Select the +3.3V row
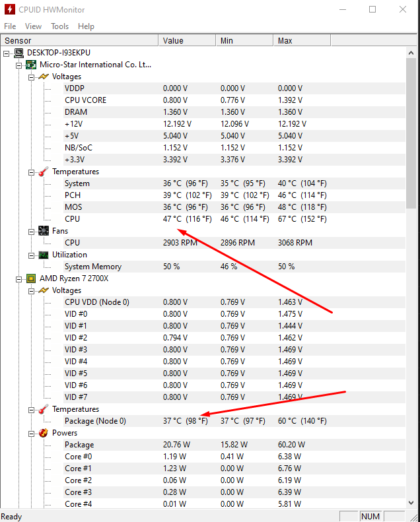 [234, 160]
